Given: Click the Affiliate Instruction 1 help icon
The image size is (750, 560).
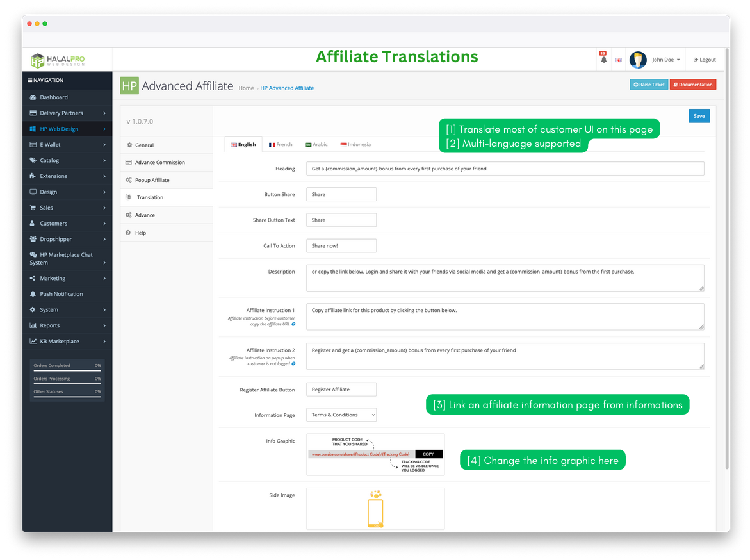Looking at the screenshot, I should click(x=294, y=324).
